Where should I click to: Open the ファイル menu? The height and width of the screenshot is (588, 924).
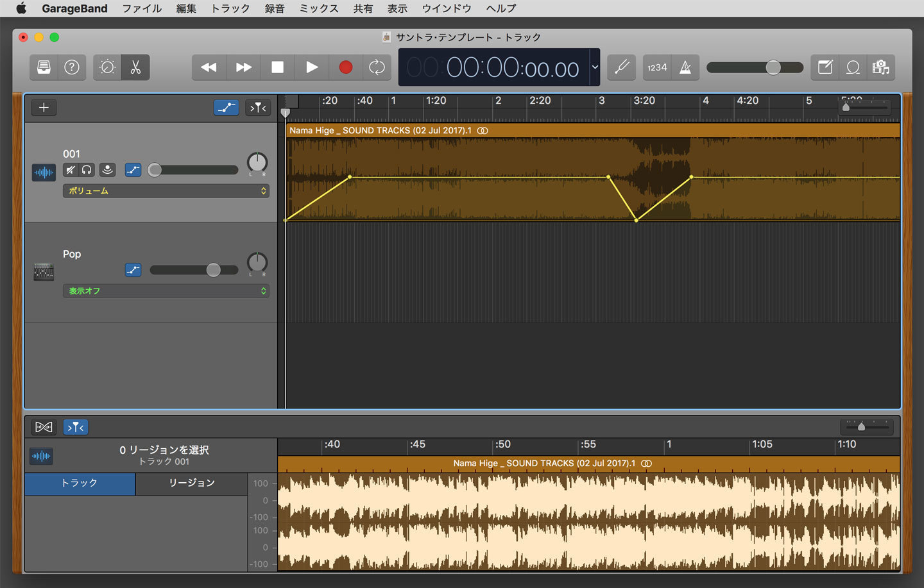142,8
